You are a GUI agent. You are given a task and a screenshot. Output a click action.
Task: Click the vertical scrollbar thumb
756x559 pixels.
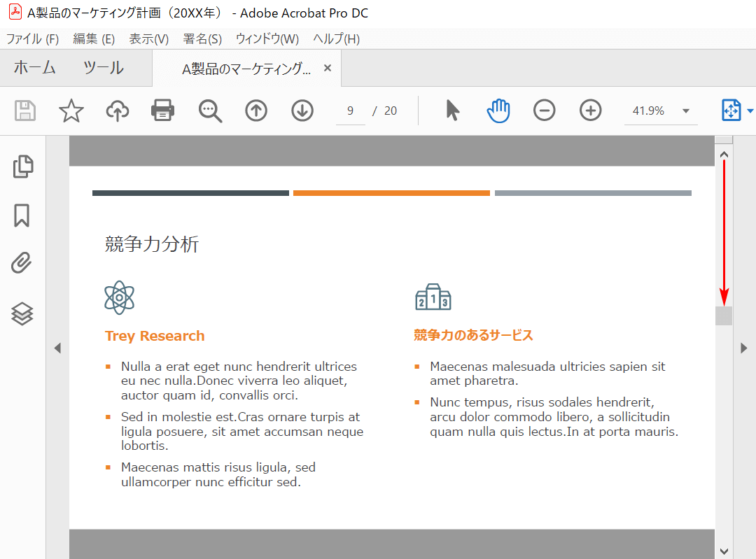(x=724, y=316)
